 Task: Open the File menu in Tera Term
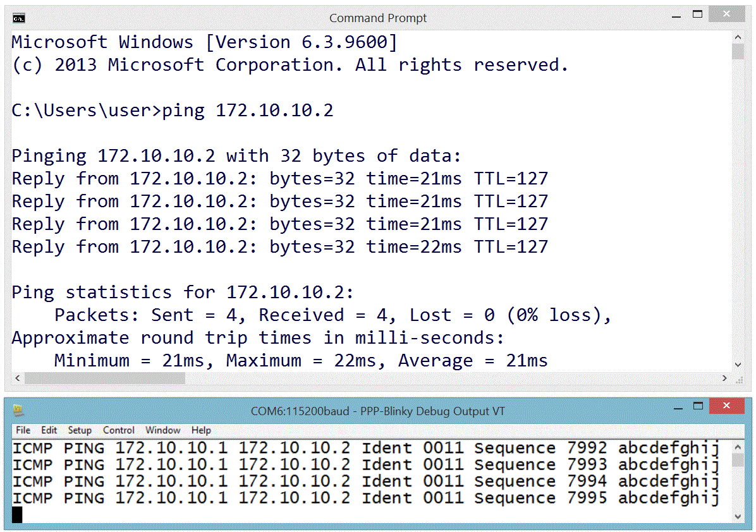[x=23, y=430]
